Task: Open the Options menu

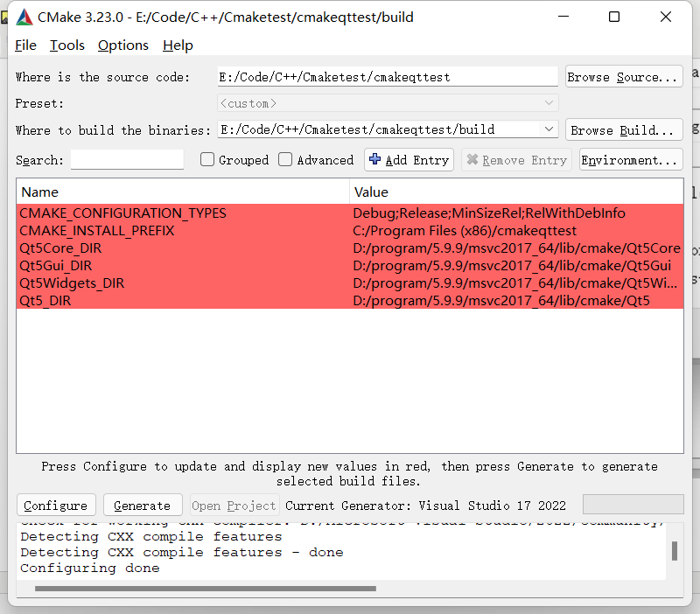Action: point(123,45)
